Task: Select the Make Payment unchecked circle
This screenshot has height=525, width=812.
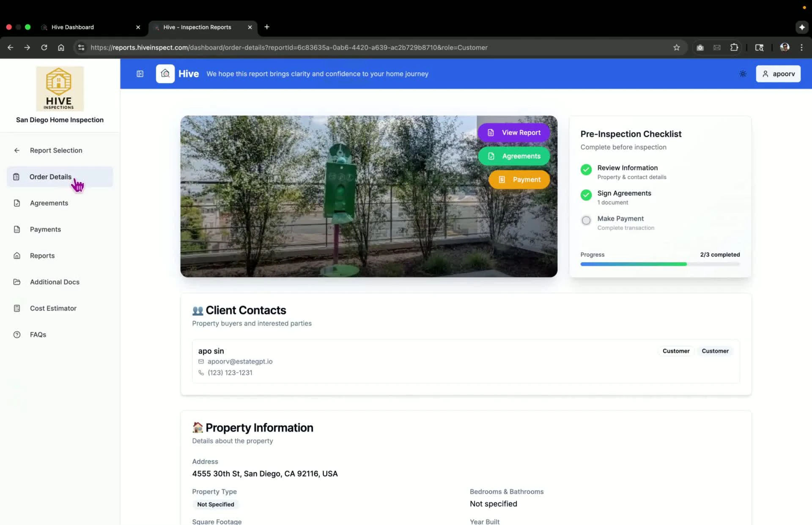Action: point(586,220)
